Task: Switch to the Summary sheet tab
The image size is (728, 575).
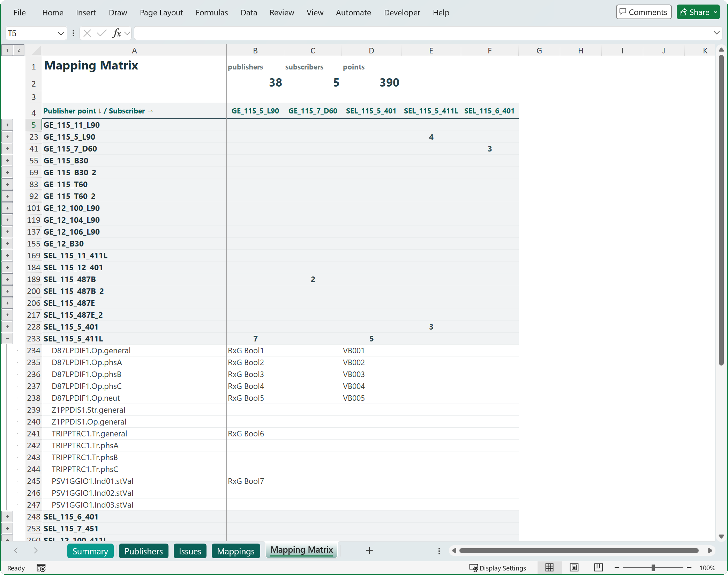Action: click(x=90, y=551)
